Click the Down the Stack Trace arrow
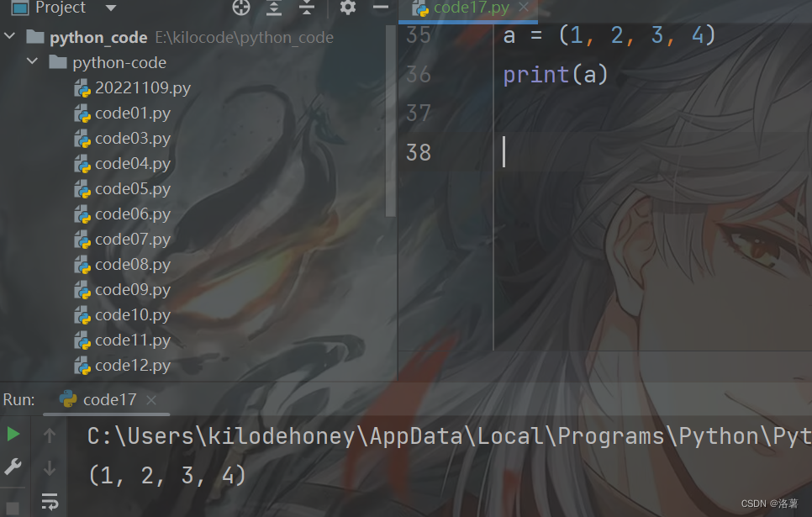Viewport: 812px width, 517px height. point(50,468)
